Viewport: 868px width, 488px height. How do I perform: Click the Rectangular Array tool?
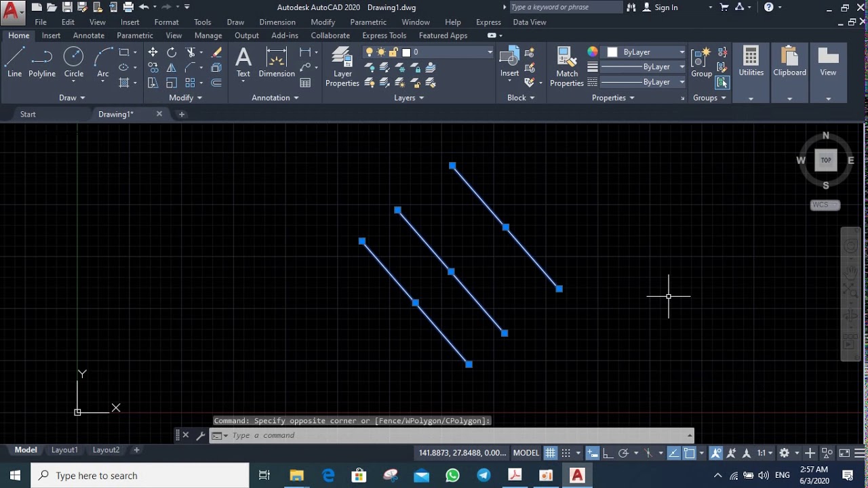tap(191, 83)
